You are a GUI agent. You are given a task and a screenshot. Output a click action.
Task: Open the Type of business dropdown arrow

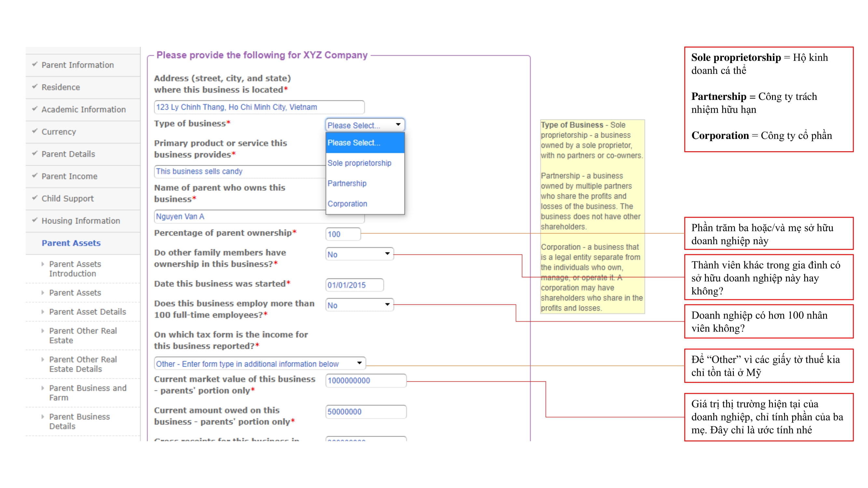point(398,125)
